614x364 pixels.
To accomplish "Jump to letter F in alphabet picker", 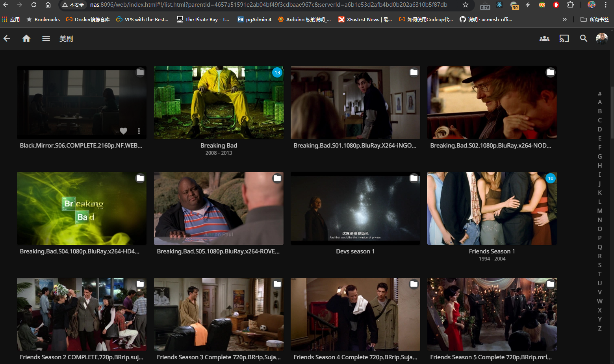I will point(600,147).
